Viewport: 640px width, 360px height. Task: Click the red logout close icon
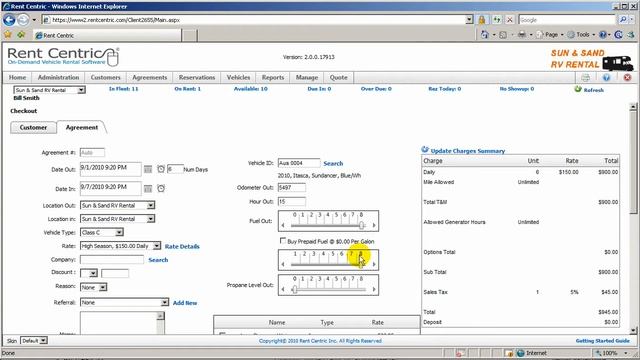pyautogui.click(x=627, y=78)
